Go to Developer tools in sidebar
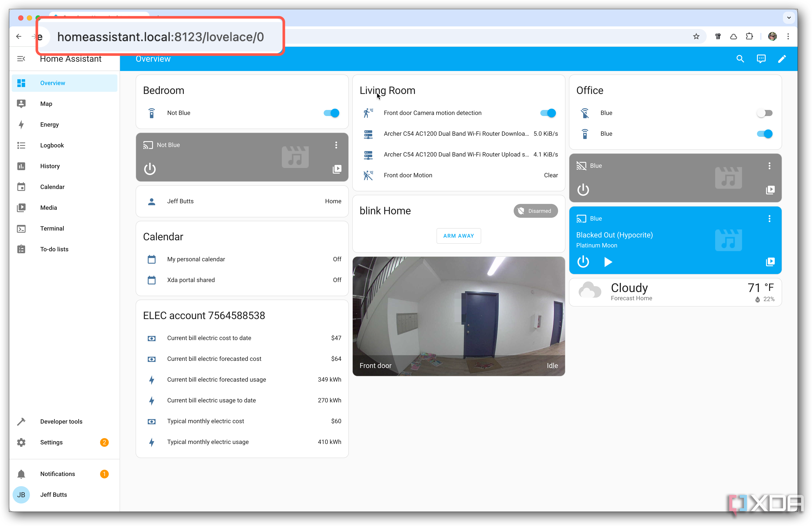 pyautogui.click(x=61, y=421)
